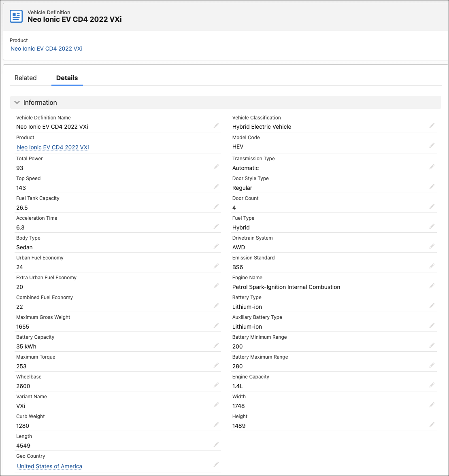Click the Vehicle Definition record icon
The image size is (449, 476).
(16, 16)
